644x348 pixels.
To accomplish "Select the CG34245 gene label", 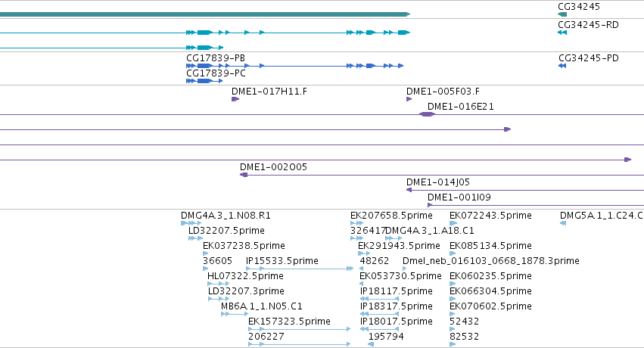I will pyautogui.click(x=579, y=7).
